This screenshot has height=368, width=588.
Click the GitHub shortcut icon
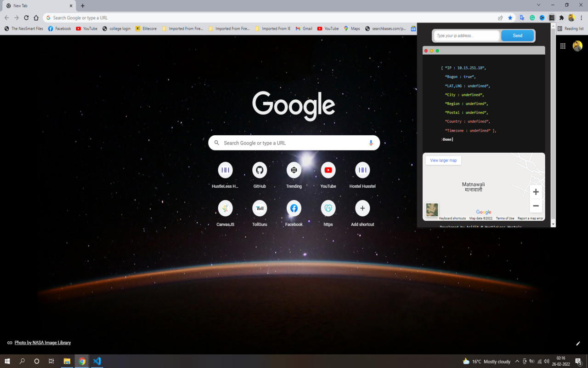[260, 170]
